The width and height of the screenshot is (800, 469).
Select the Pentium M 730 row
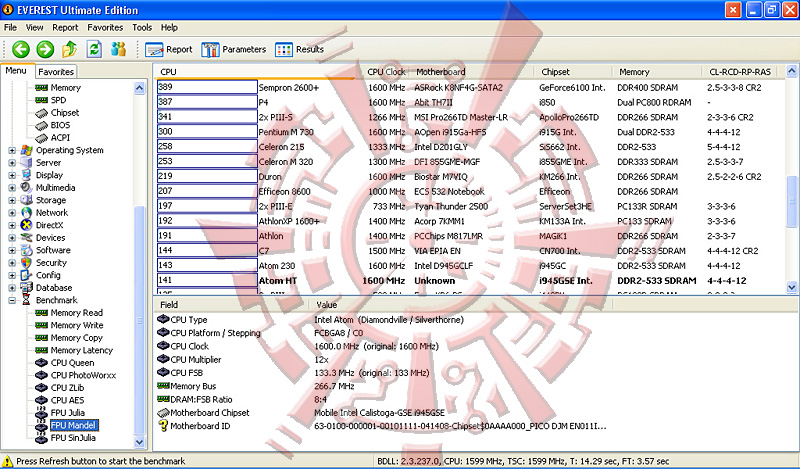pos(469,132)
